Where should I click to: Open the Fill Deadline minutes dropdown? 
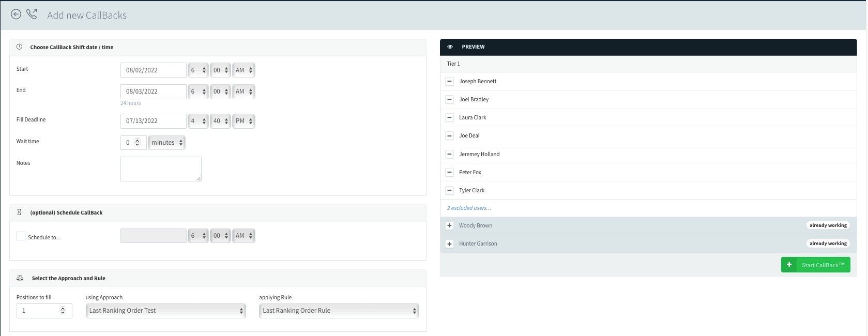[220, 121]
